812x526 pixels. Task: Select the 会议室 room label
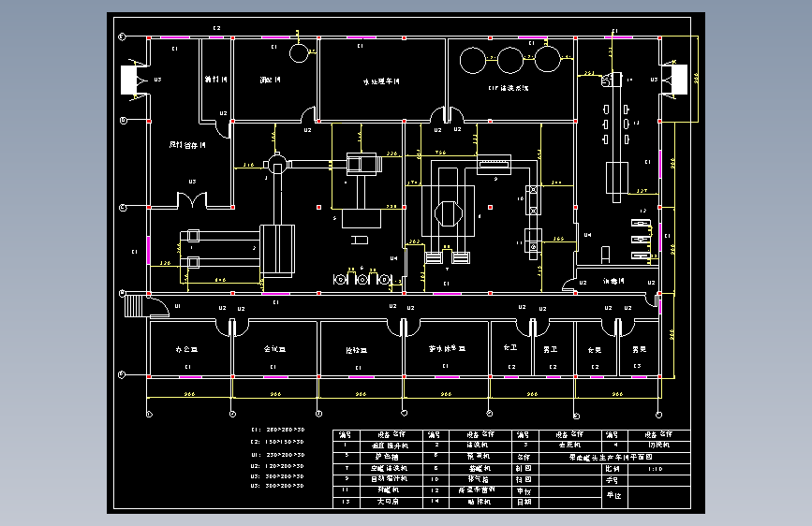click(274, 349)
